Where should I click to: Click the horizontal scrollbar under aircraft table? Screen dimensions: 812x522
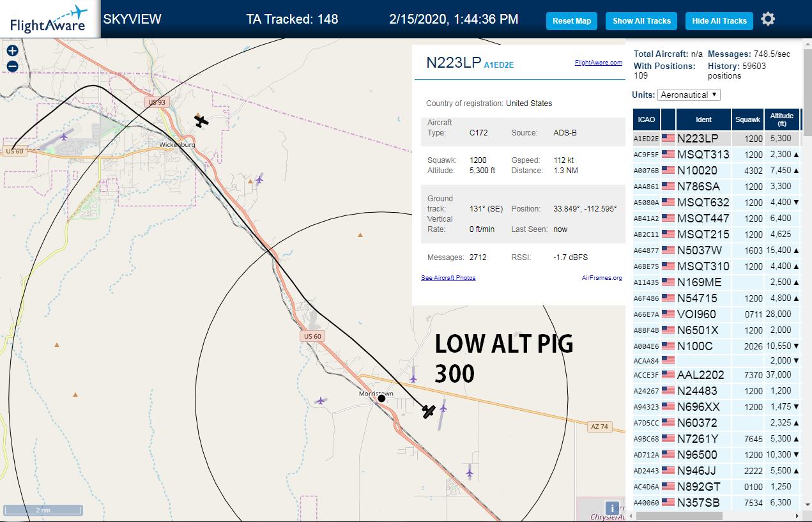pyautogui.click(x=679, y=516)
